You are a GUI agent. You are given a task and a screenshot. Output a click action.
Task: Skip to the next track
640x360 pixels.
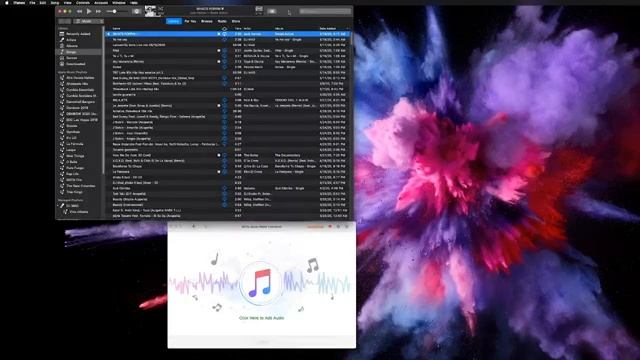(x=98, y=11)
